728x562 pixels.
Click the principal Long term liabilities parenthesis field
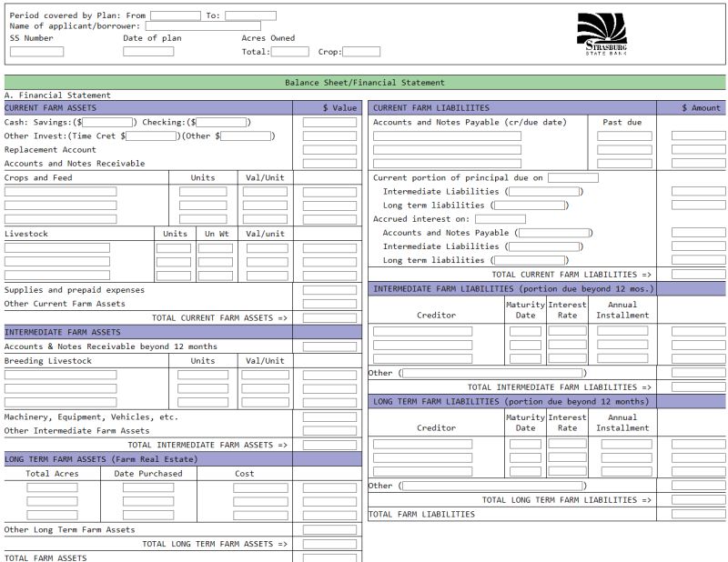[530, 206]
